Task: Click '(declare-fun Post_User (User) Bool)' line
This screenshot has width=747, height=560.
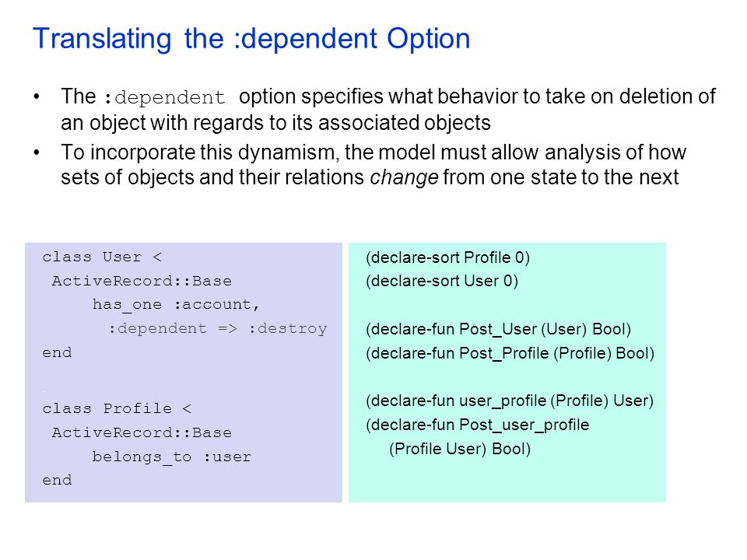Action: [x=498, y=330]
